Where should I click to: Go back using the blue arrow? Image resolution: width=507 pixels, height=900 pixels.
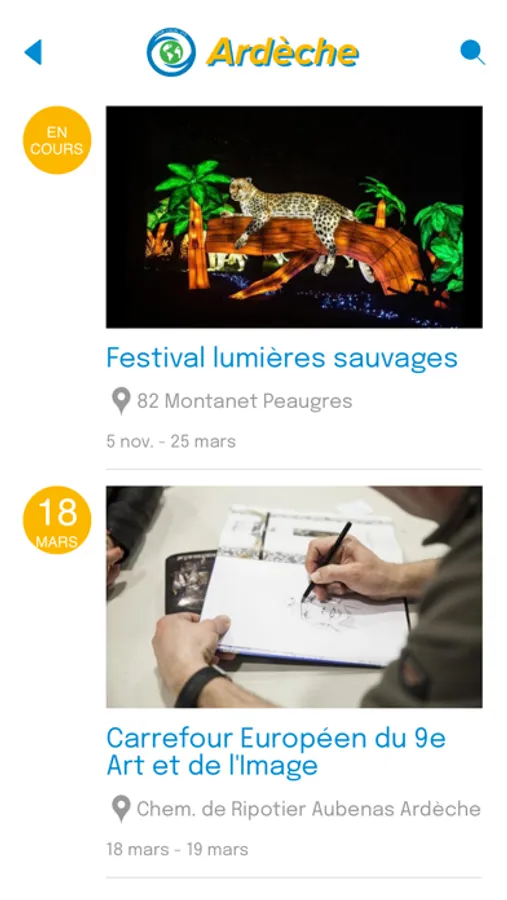33,52
